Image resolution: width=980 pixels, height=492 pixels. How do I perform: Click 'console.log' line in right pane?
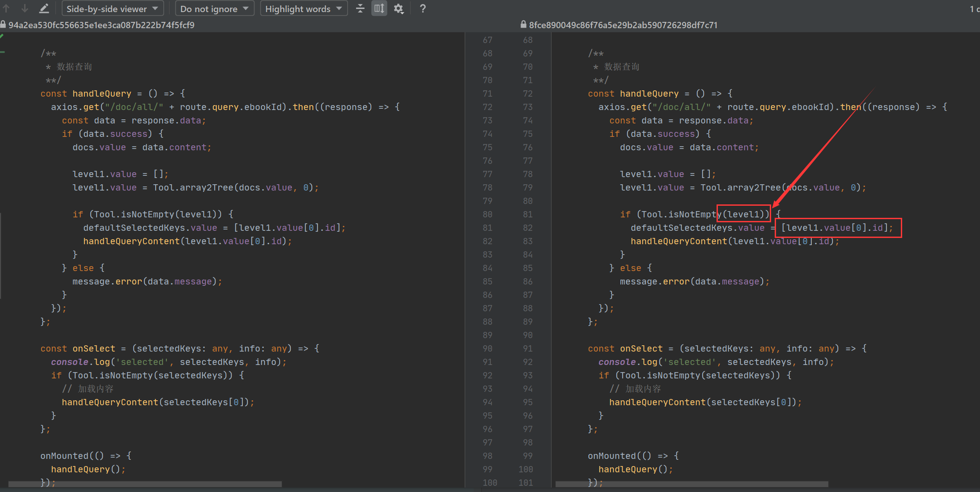click(x=717, y=362)
